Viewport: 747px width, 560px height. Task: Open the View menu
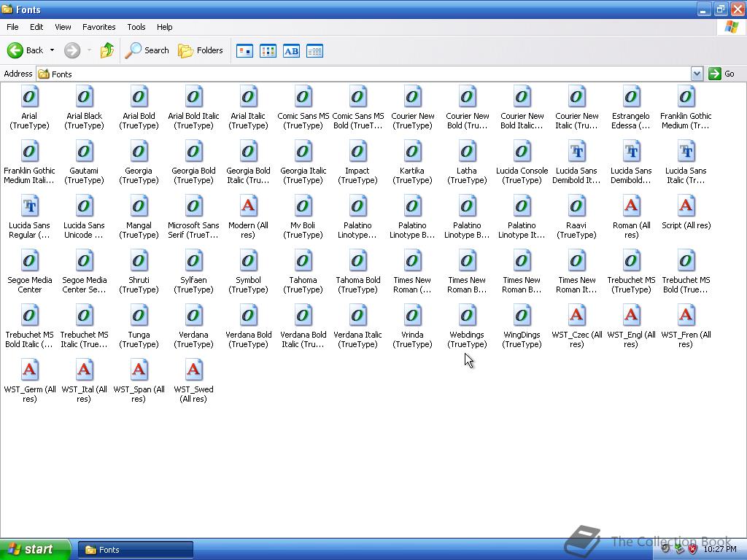click(x=63, y=27)
